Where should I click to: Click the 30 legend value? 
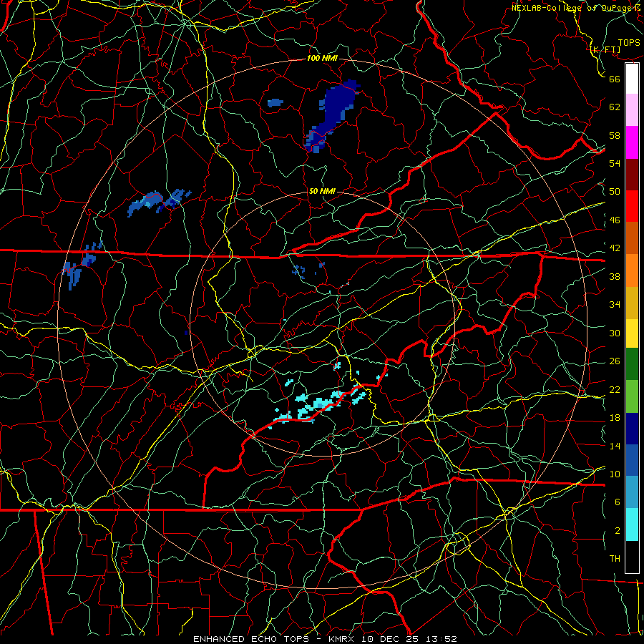615,333
